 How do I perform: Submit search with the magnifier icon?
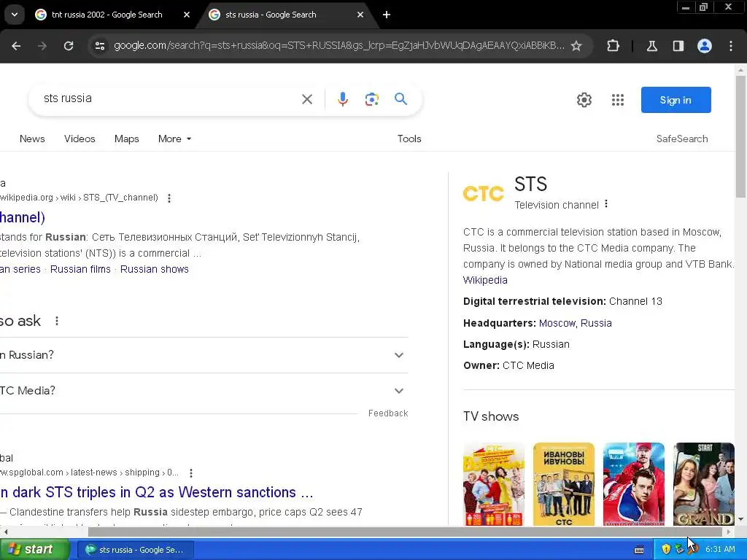400,98
